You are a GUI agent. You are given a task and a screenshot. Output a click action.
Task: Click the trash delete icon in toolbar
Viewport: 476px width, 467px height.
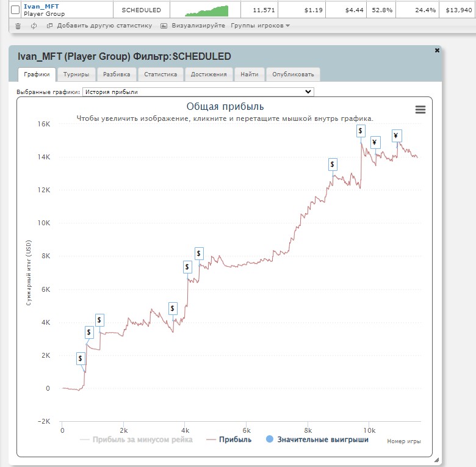pos(18,26)
